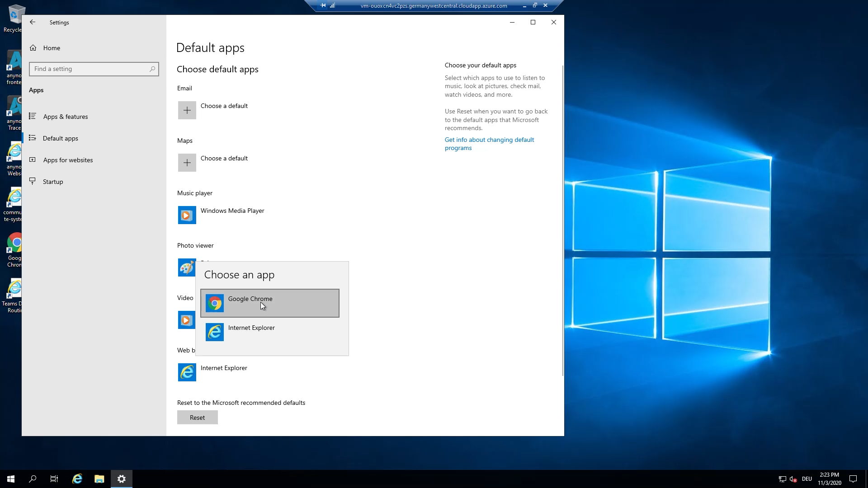Click the Web browser Internet Explorer icon

pyautogui.click(x=187, y=372)
